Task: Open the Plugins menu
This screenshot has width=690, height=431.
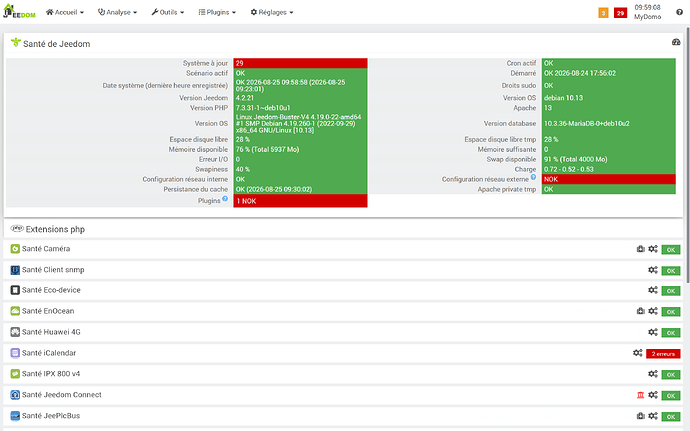Action: [217, 12]
